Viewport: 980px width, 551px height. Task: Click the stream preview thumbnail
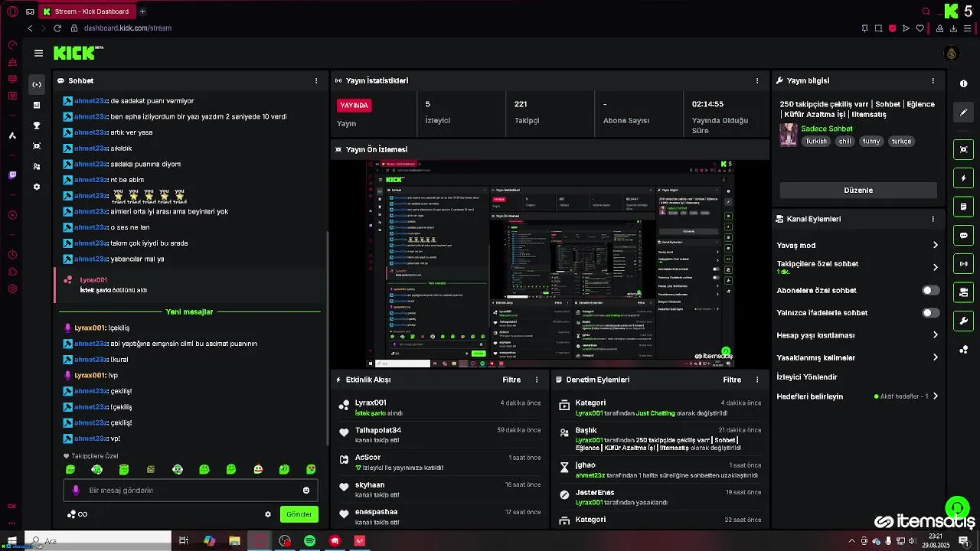click(550, 264)
